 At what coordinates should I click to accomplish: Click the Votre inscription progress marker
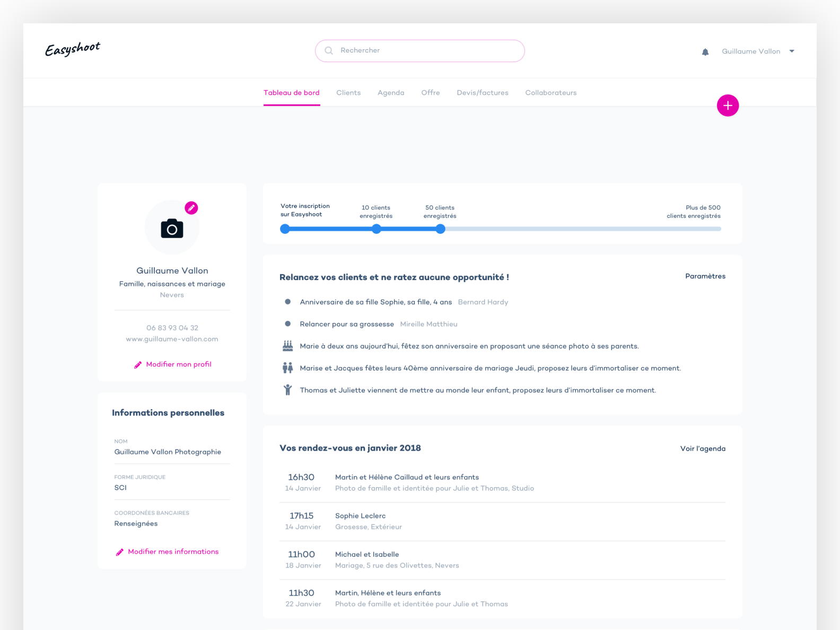[x=285, y=229]
